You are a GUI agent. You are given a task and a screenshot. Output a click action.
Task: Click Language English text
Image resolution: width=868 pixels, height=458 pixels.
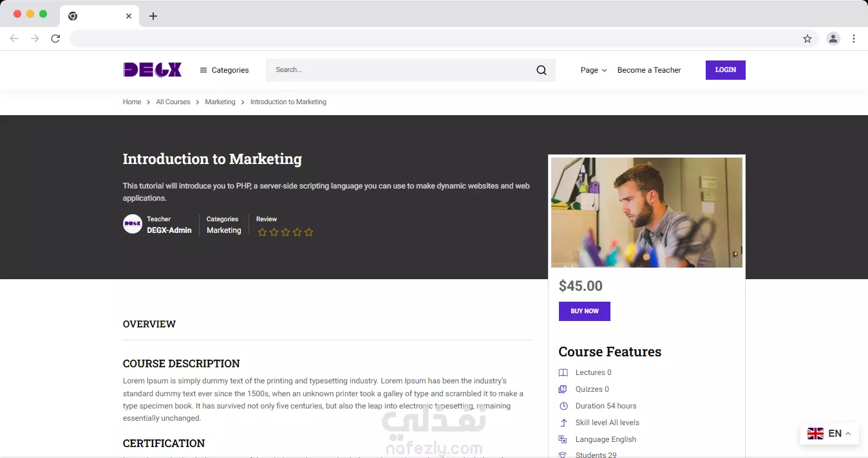tap(606, 439)
